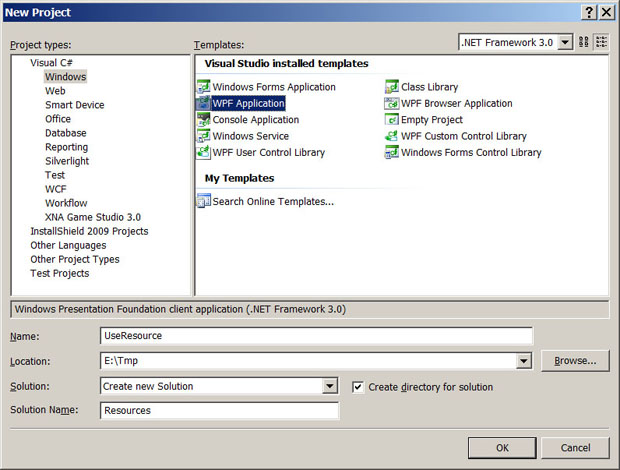Select the Windows Forms Application label
The image size is (620, 470).
click(274, 87)
